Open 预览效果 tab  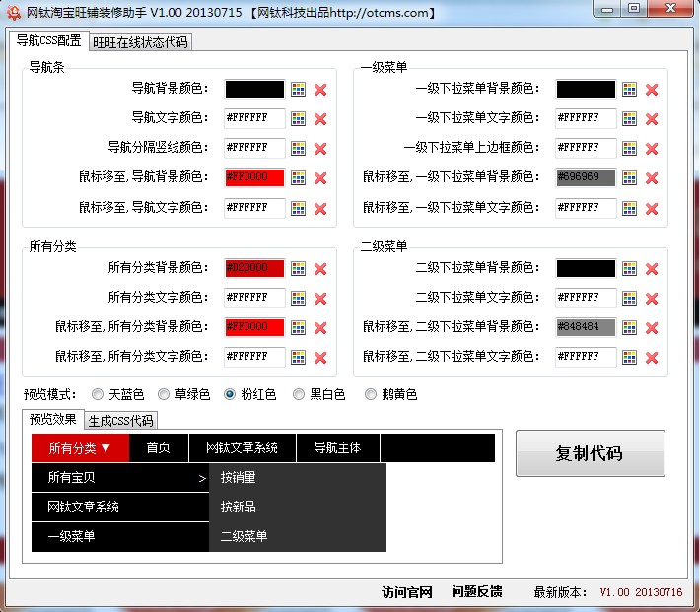[x=52, y=419]
